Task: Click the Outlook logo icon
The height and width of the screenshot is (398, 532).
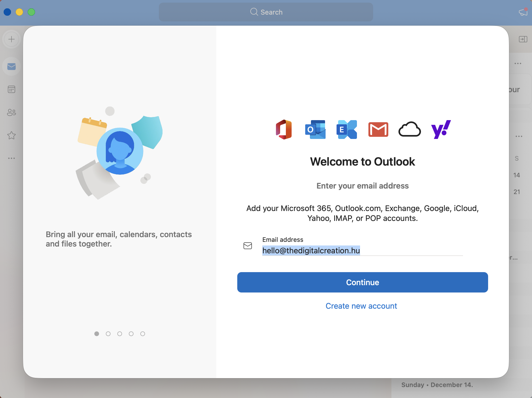Action: pyautogui.click(x=315, y=130)
